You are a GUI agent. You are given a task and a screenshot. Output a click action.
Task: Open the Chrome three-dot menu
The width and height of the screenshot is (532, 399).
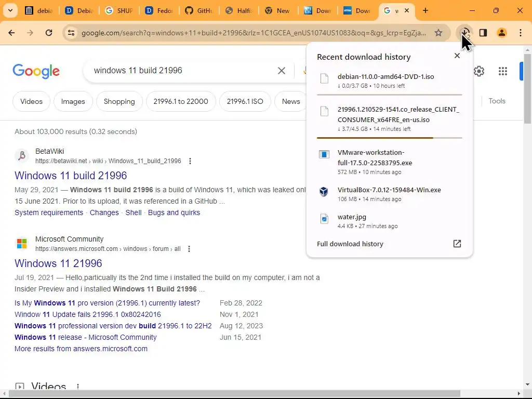click(x=521, y=33)
